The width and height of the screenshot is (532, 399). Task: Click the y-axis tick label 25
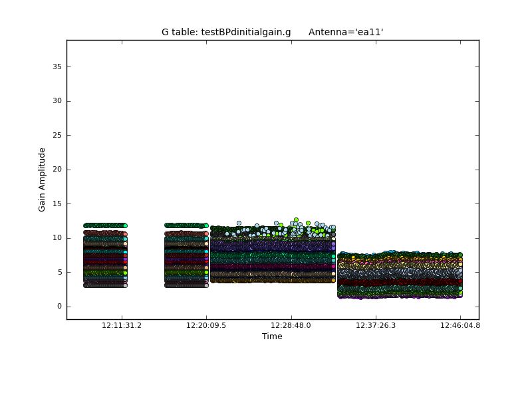click(x=57, y=135)
